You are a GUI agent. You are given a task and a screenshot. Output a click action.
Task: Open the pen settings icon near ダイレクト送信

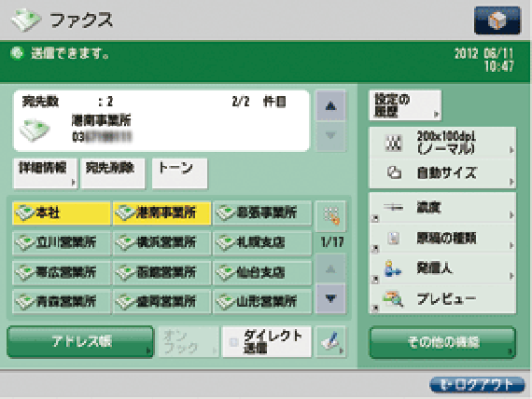click(330, 341)
